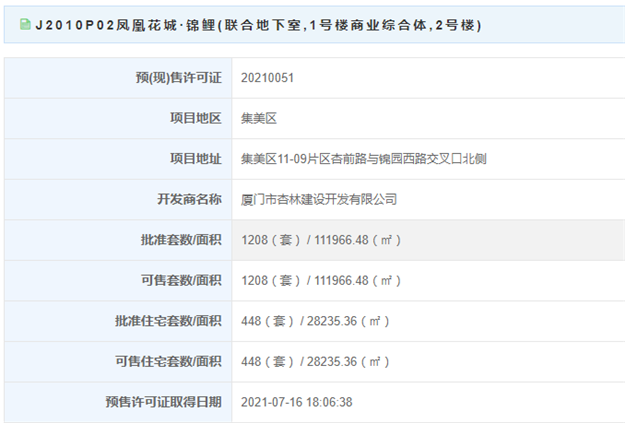Click the label 项目地区
The height and width of the screenshot is (423, 625).
point(196,118)
